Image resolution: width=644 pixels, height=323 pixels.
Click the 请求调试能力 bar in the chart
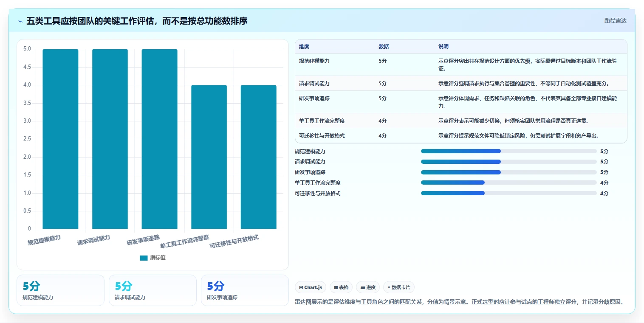[110, 139]
